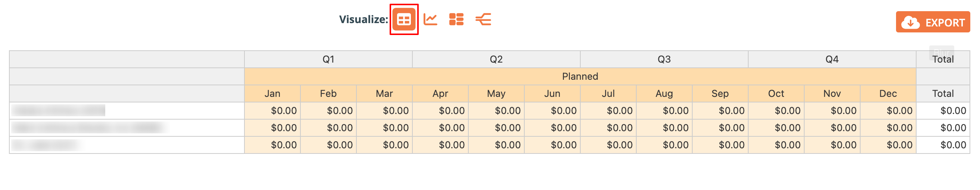Select the table view visualize icon
The image size is (980, 190).
pos(404,19)
